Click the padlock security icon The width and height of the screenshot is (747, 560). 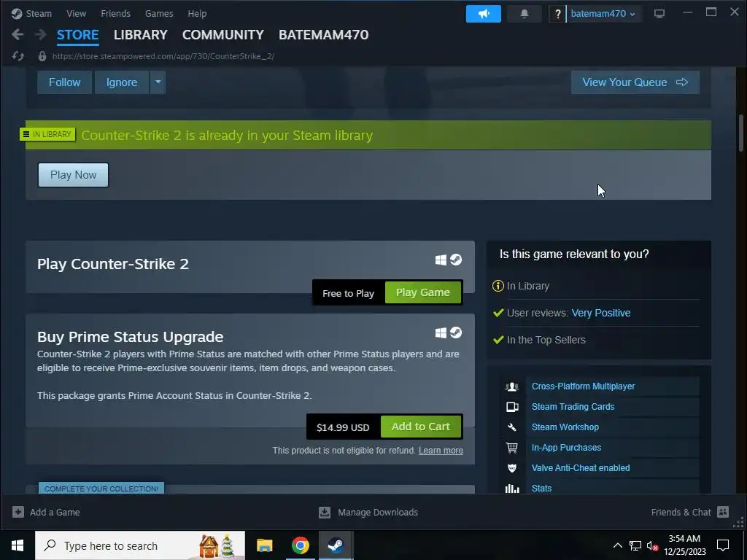[42, 56]
